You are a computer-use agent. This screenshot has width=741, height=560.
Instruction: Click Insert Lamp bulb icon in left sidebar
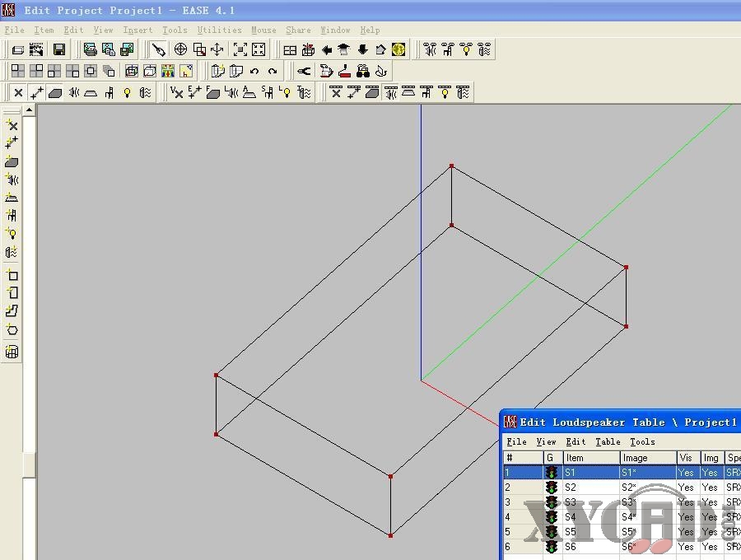pos(12,233)
